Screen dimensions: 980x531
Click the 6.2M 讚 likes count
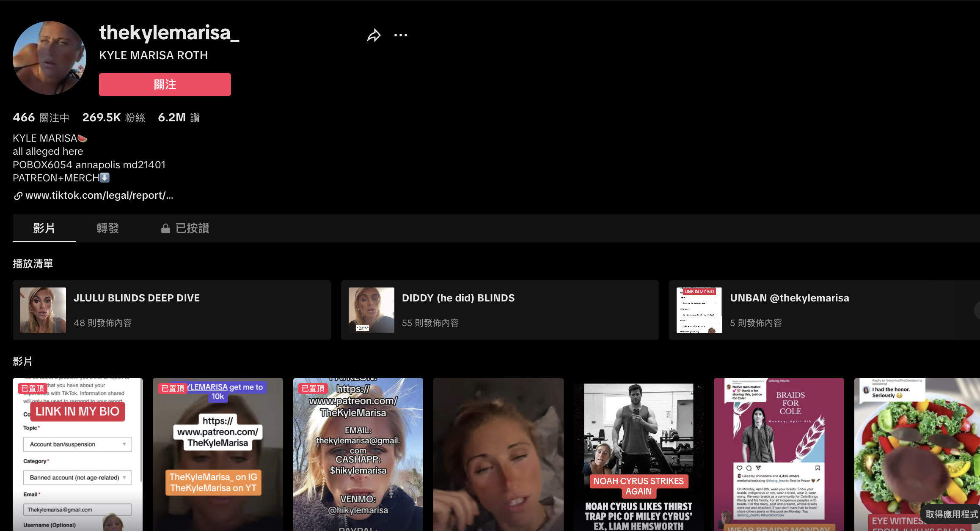[179, 118]
